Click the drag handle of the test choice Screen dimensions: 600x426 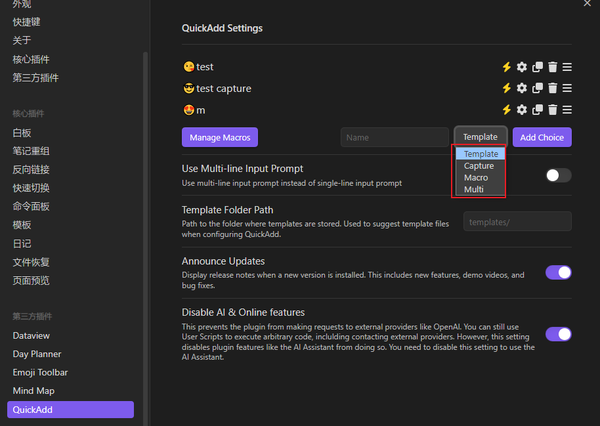click(567, 67)
